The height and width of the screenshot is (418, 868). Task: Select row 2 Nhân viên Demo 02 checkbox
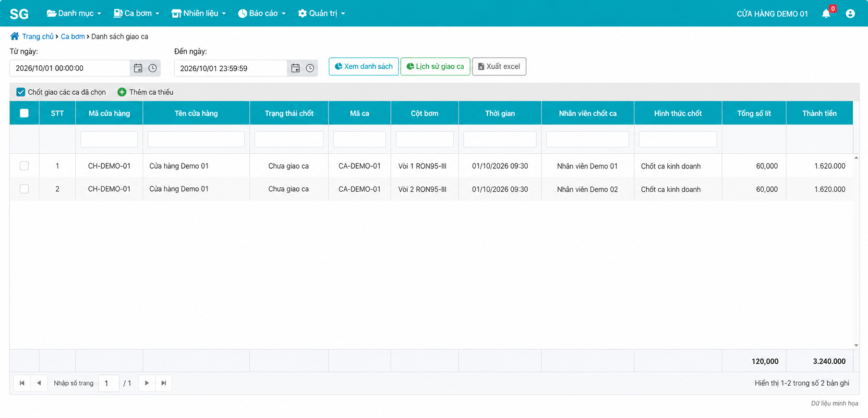coord(24,189)
